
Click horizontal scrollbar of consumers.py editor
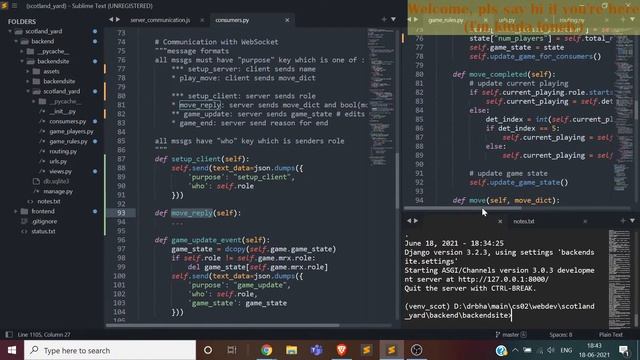pyautogui.click(x=222, y=325)
